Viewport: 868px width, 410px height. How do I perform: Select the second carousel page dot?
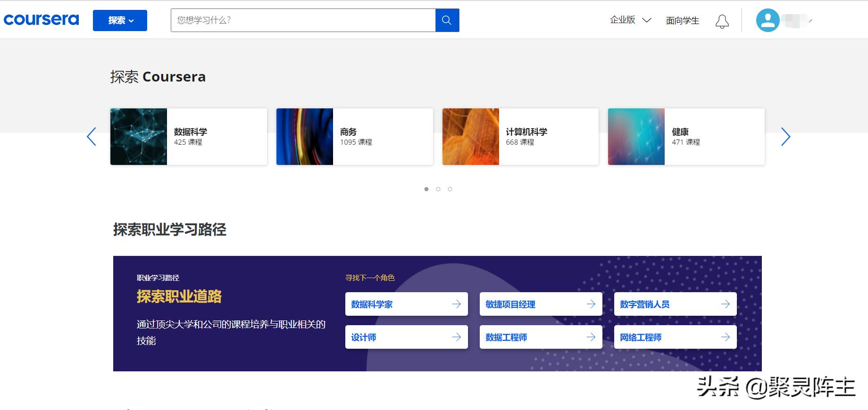(438, 189)
